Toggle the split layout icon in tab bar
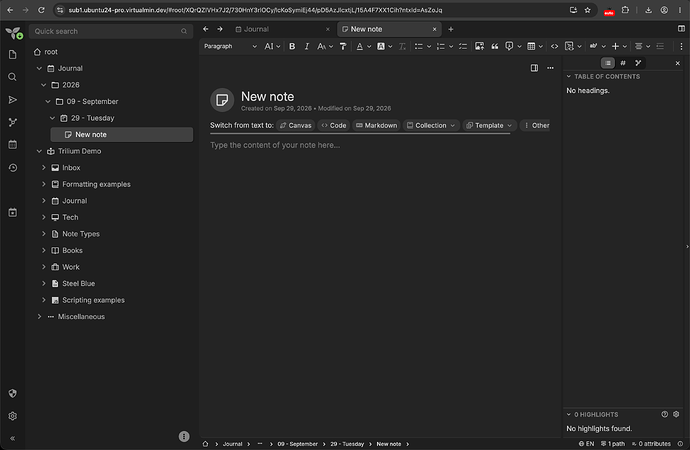The image size is (690, 450). 681,29
